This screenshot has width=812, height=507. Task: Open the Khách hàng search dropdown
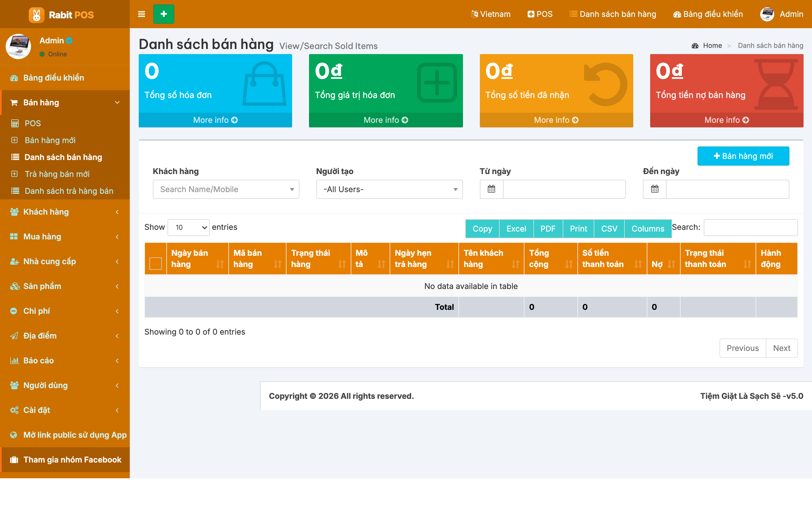pyautogui.click(x=226, y=189)
